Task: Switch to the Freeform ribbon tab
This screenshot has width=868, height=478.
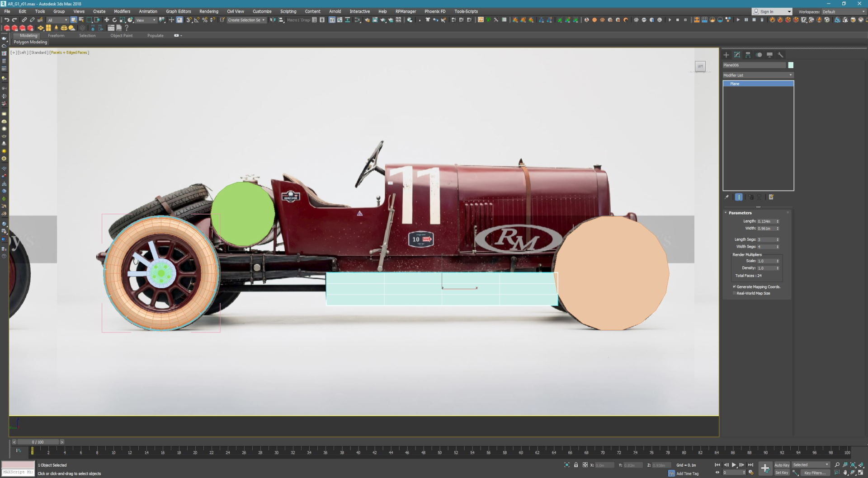Action: point(56,36)
